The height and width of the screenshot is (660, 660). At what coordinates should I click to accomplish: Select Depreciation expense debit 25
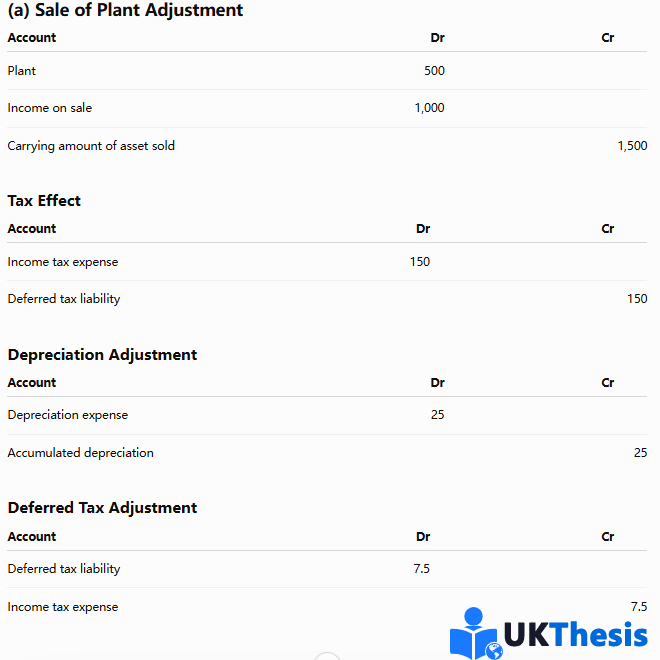coord(438,415)
